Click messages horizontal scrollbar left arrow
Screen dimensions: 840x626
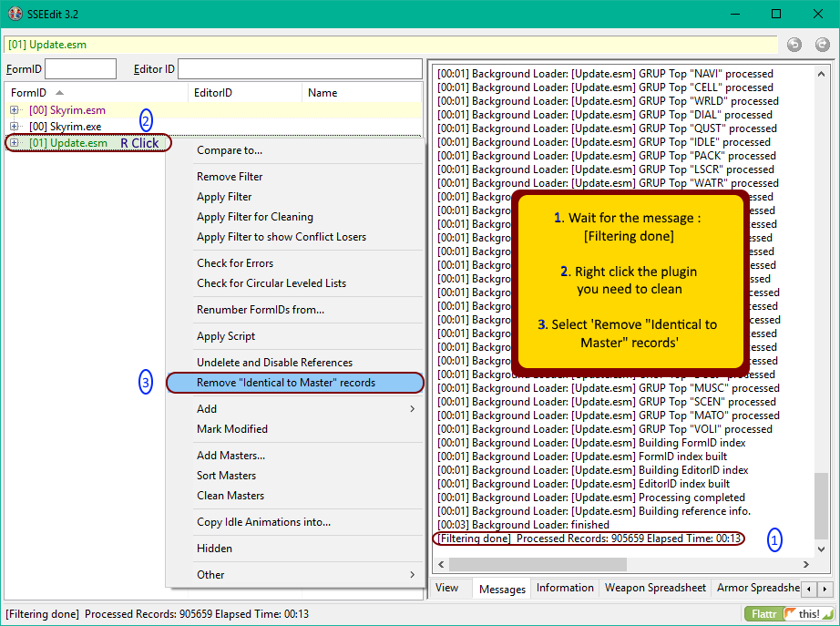point(442,564)
